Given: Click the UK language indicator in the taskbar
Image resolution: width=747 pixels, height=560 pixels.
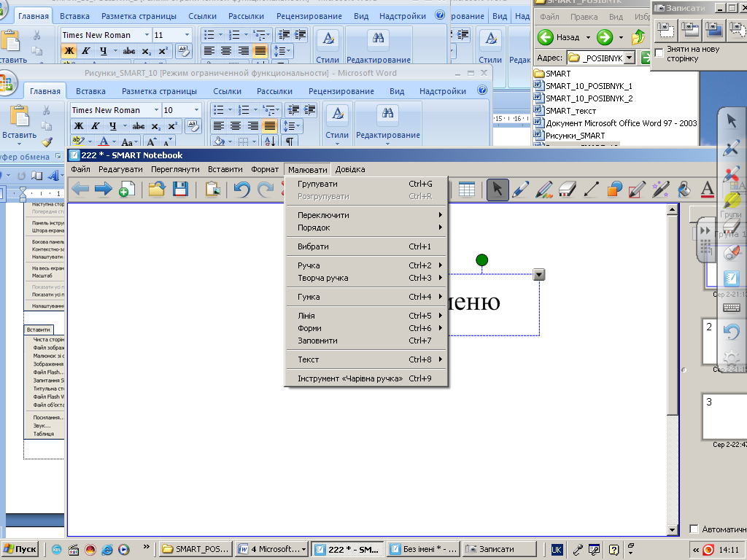Looking at the screenshot, I should (556, 550).
